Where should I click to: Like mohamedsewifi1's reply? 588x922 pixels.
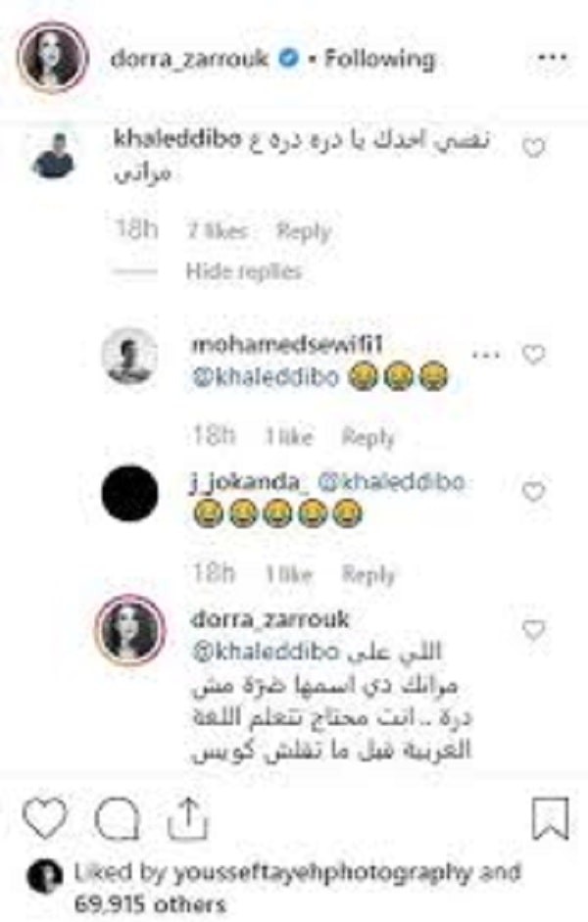pyautogui.click(x=534, y=355)
